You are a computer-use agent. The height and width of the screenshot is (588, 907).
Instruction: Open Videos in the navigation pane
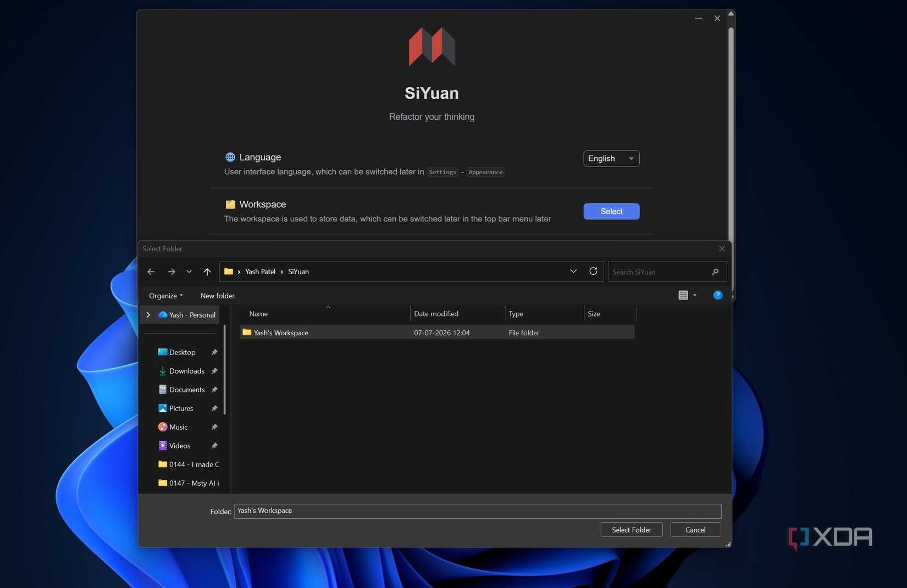(x=175, y=446)
